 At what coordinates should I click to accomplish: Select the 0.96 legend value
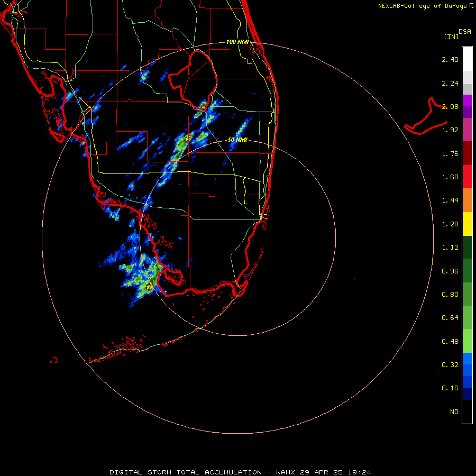click(x=450, y=271)
